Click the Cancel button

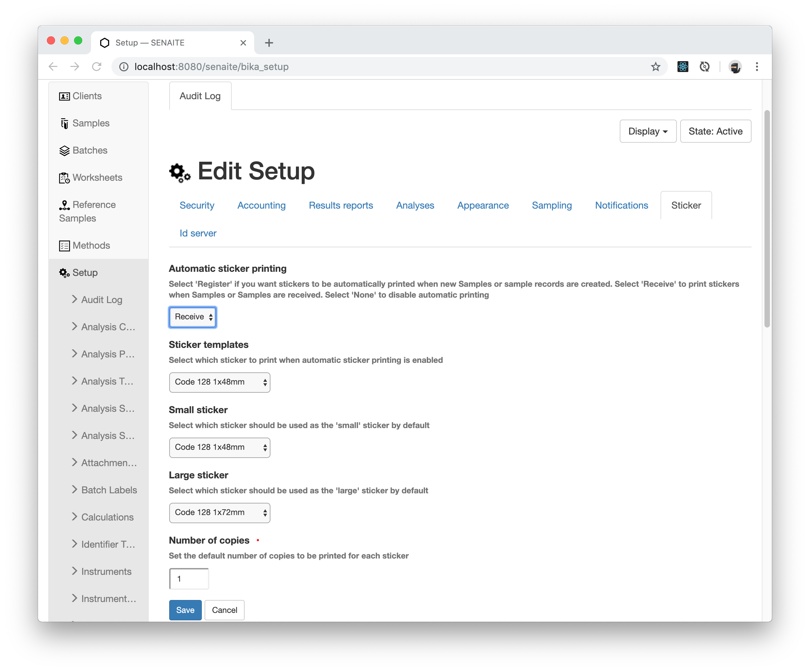225,609
